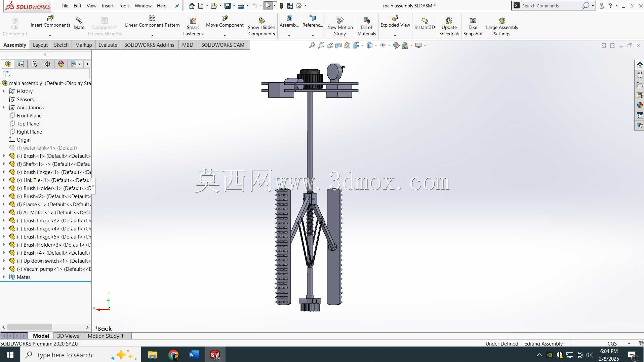644x362 pixels.
Task: Open the Insert menu
Action: coord(108,6)
